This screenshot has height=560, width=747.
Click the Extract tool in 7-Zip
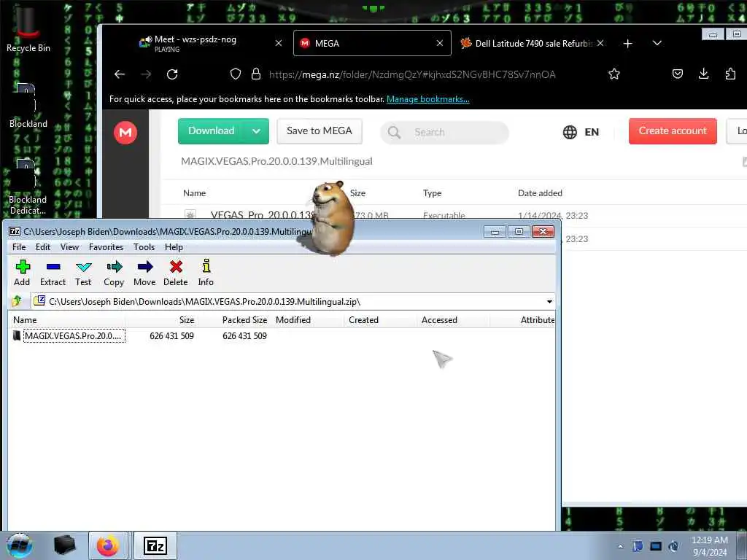[x=53, y=273]
